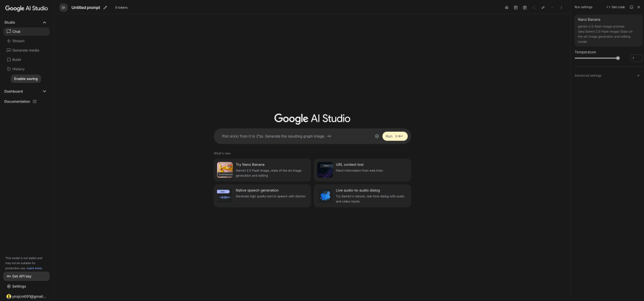Open the Live audio-to-audio dialog card
This screenshot has width=644, height=301.
tap(363, 196)
